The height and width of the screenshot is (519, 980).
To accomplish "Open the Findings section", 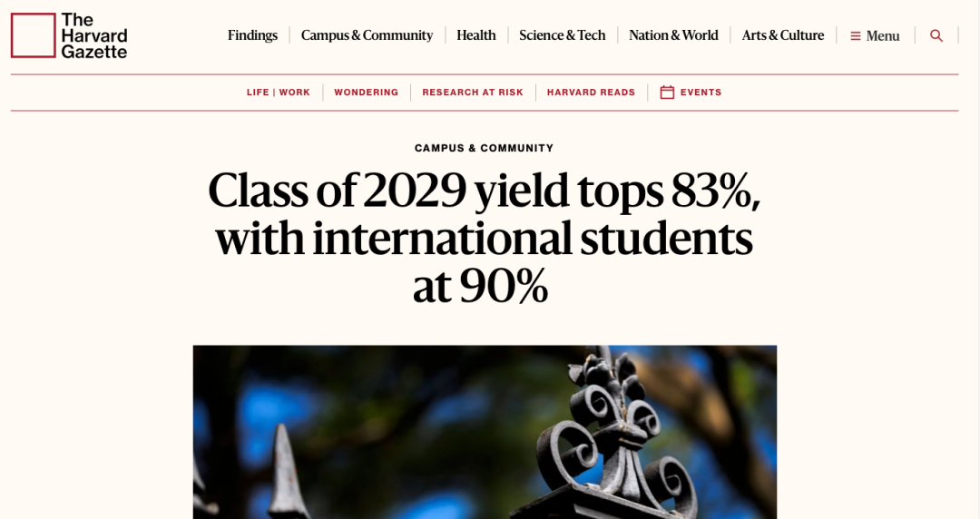I will tap(252, 35).
